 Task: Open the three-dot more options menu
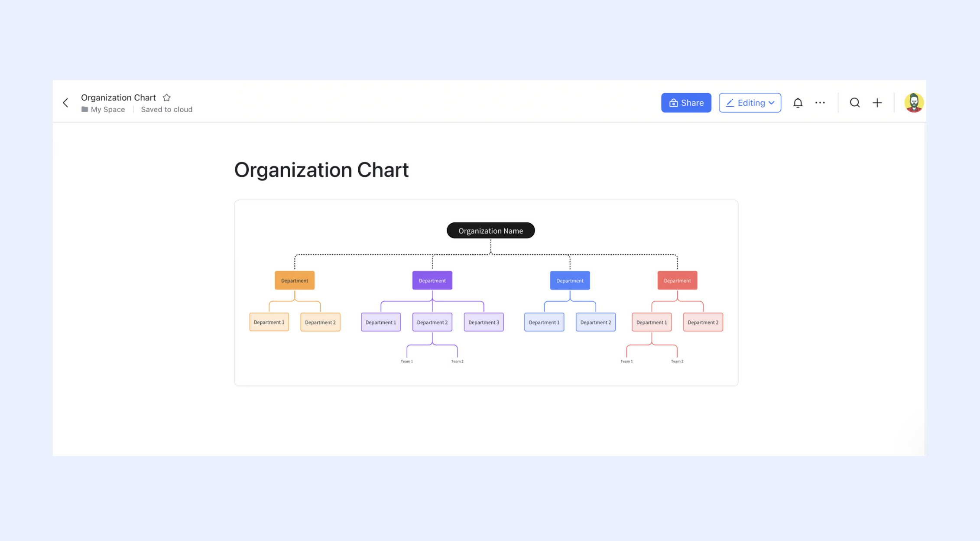pos(820,103)
